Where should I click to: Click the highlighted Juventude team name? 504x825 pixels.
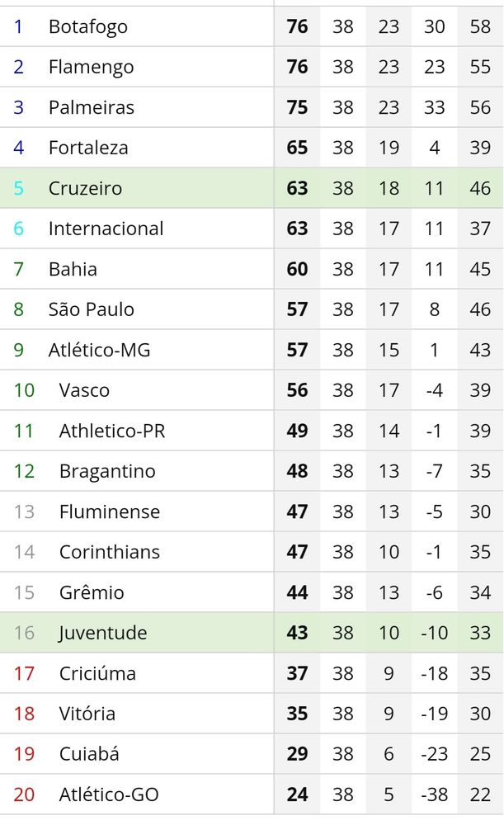pyautogui.click(x=103, y=633)
